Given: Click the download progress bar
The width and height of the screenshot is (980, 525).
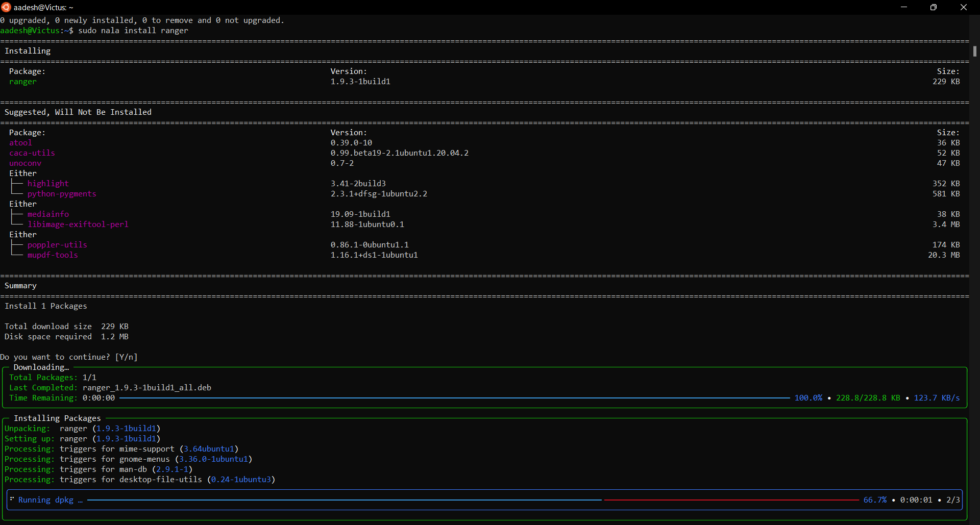Looking at the screenshot, I should (454, 398).
